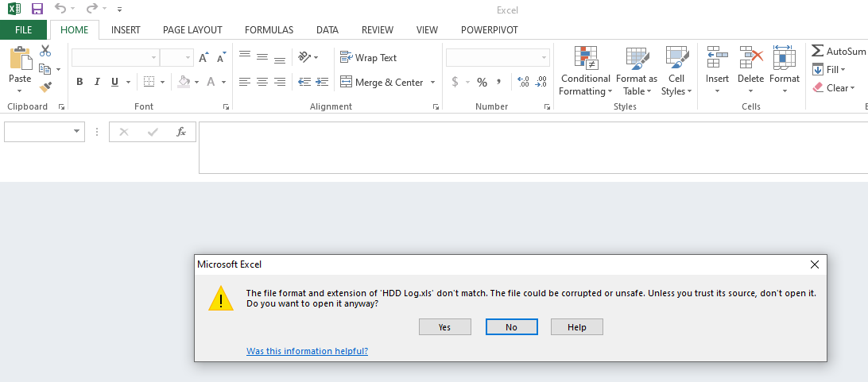Switch to the DATA tab
Image resolution: width=868 pixels, height=382 pixels.
pos(327,30)
